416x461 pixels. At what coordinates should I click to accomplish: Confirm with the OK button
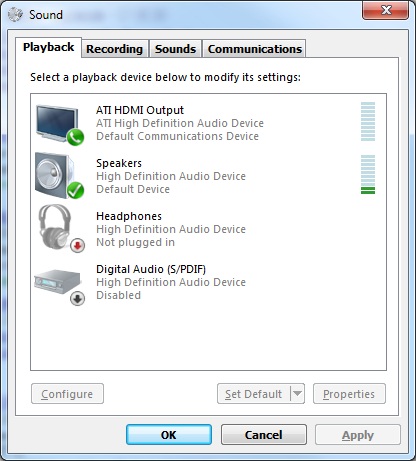pos(169,435)
